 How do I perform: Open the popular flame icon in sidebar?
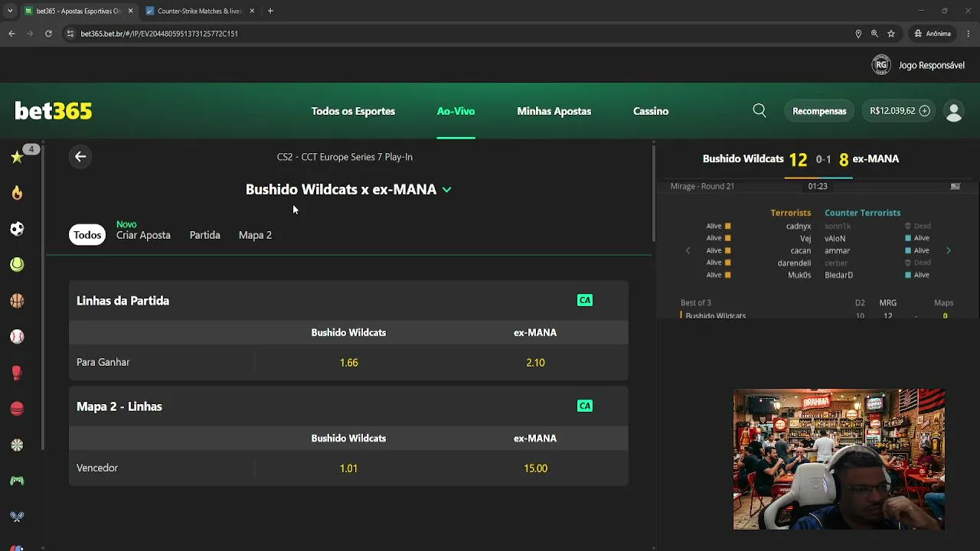[x=17, y=193]
